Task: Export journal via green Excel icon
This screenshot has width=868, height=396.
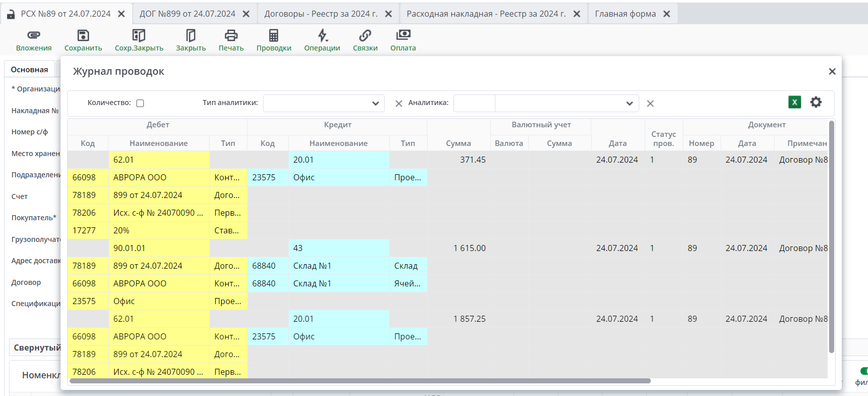Action: point(794,102)
